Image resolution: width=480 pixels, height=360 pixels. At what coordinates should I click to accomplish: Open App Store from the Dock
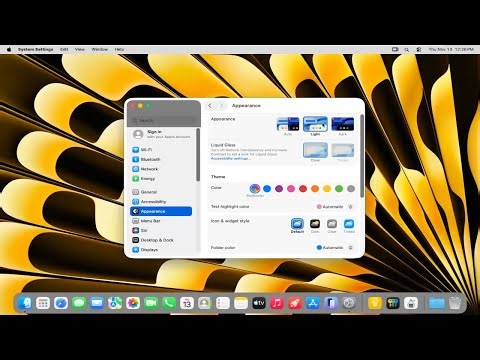click(313, 303)
